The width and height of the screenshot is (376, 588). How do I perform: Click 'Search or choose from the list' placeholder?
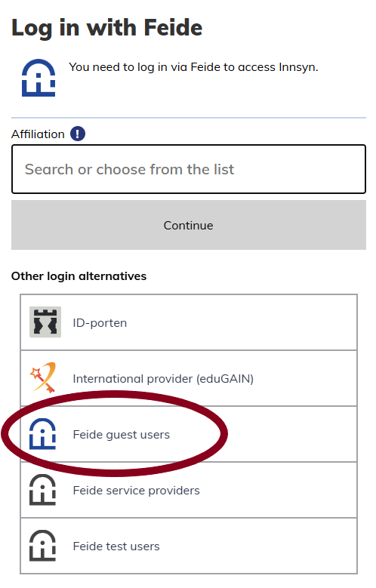(129, 170)
